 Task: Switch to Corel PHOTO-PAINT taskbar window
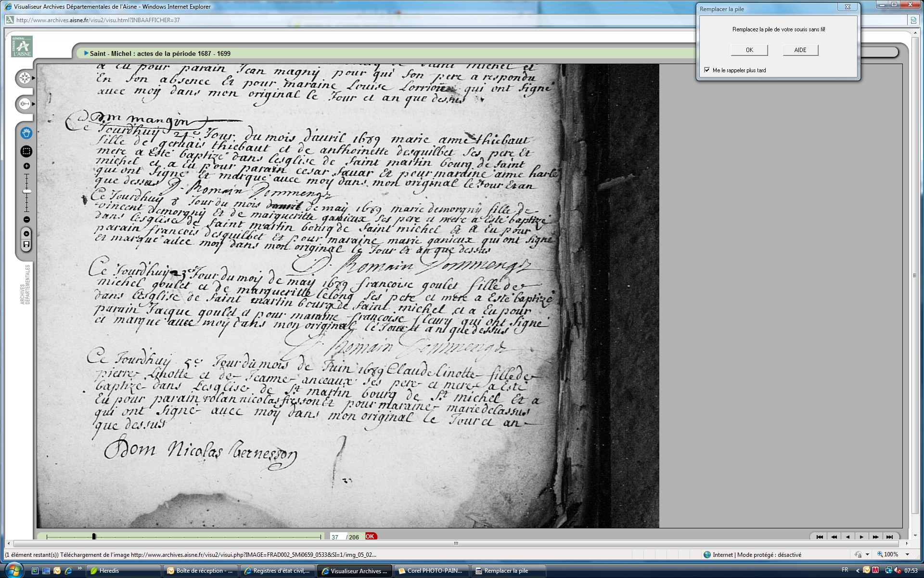pyautogui.click(x=431, y=571)
